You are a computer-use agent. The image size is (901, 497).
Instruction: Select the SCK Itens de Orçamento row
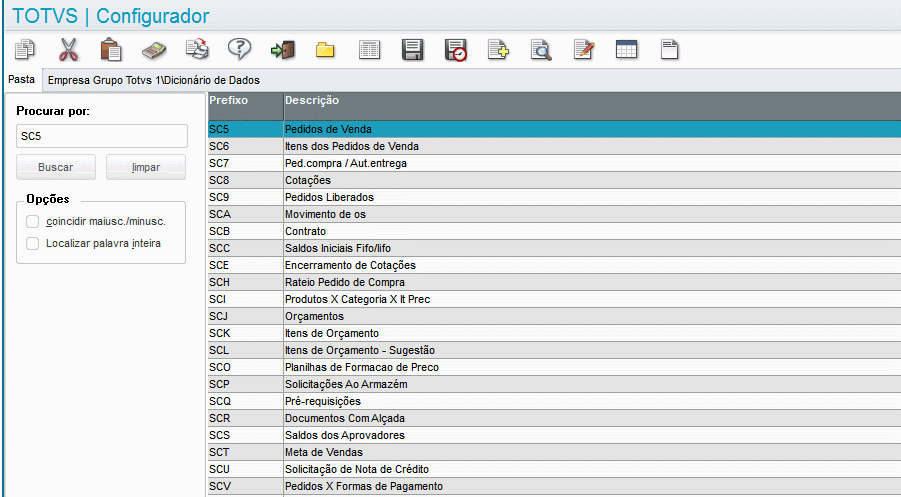554,333
